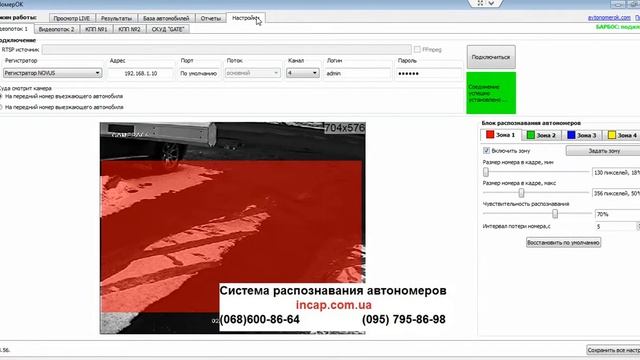
Task: Click the Порт field 'По умолчанию'
Action: point(199,73)
